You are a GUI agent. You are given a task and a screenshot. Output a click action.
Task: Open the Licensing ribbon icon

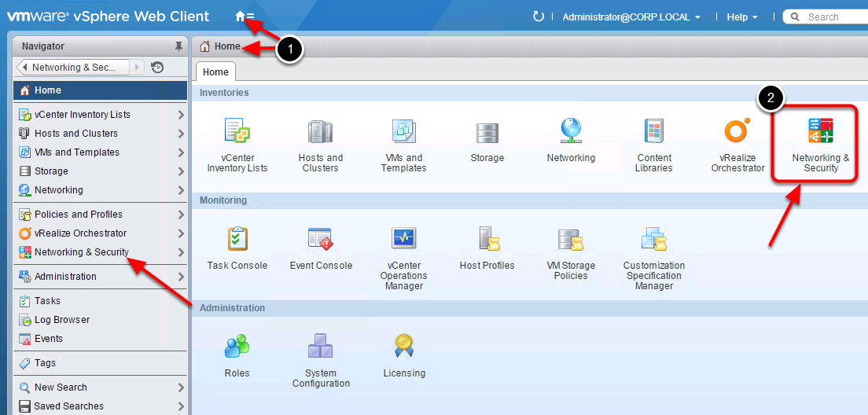tap(404, 346)
